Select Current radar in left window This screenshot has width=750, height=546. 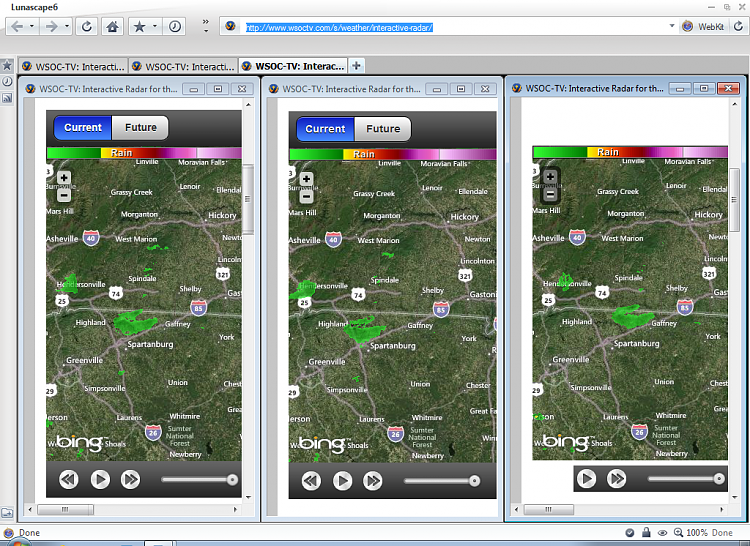tap(83, 128)
